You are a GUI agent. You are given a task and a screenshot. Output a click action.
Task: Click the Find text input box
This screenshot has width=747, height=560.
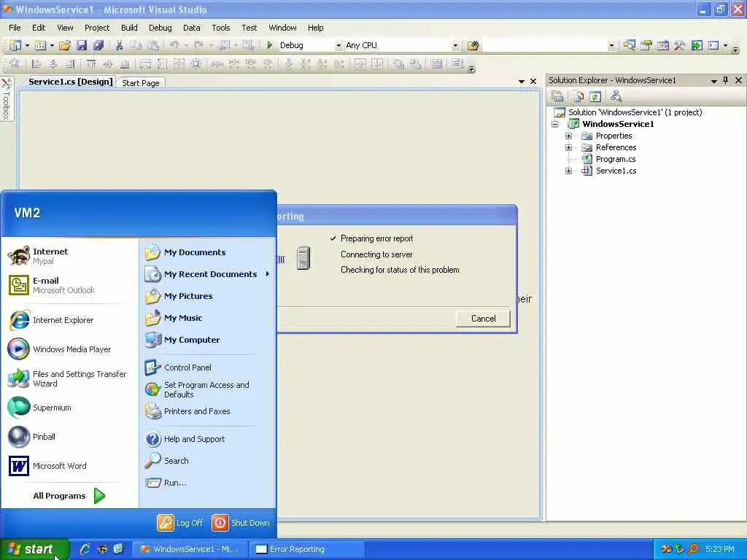click(546, 45)
